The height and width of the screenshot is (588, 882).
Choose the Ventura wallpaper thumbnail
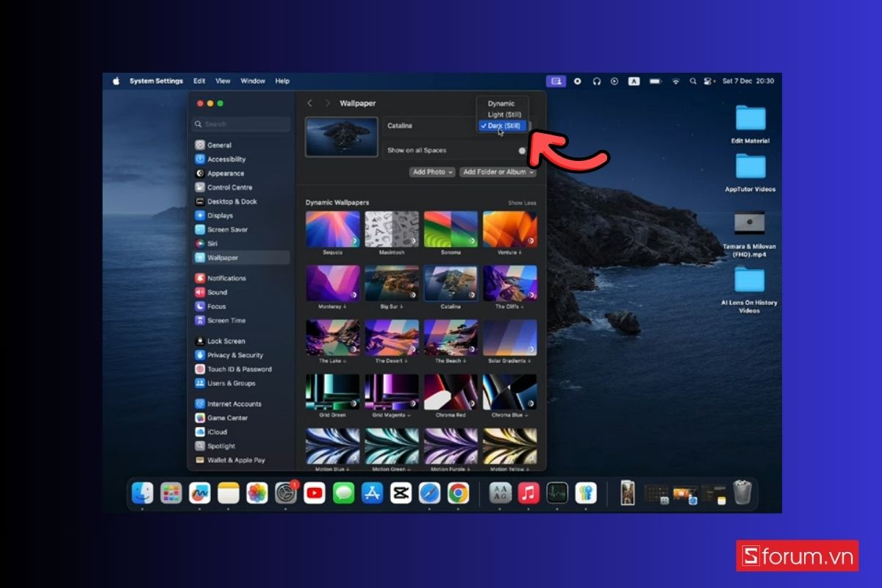[509, 229]
